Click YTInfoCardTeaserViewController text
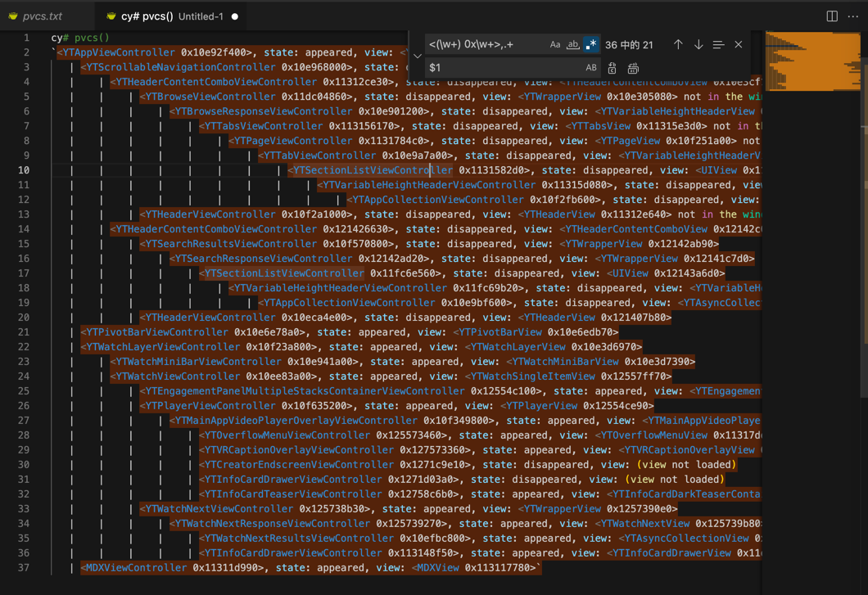868x595 pixels. click(x=293, y=494)
